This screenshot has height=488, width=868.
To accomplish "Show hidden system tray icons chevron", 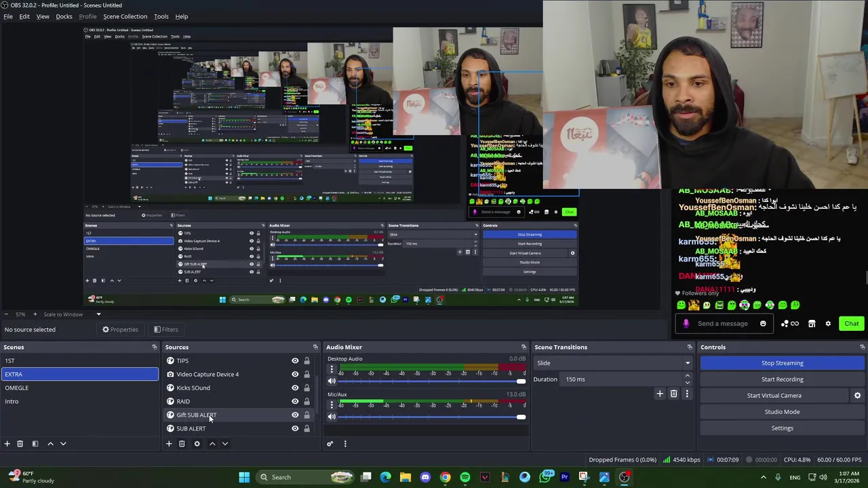I will [763, 477].
